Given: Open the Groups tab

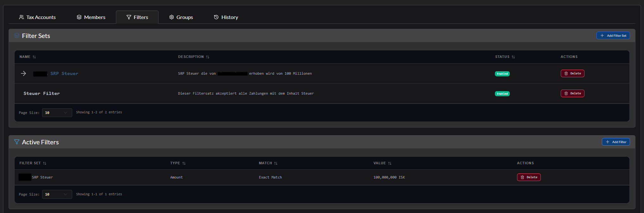Looking at the screenshot, I should click(x=181, y=17).
